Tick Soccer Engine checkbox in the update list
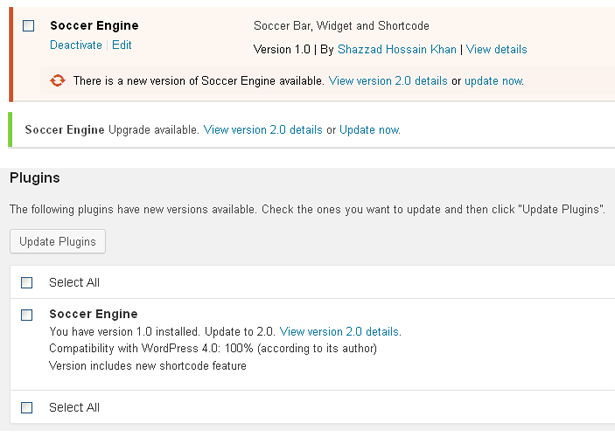615x437 pixels. point(27,315)
